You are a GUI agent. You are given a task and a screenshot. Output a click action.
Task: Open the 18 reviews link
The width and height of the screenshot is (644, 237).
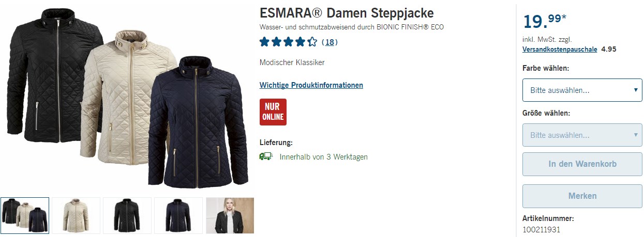click(x=330, y=42)
